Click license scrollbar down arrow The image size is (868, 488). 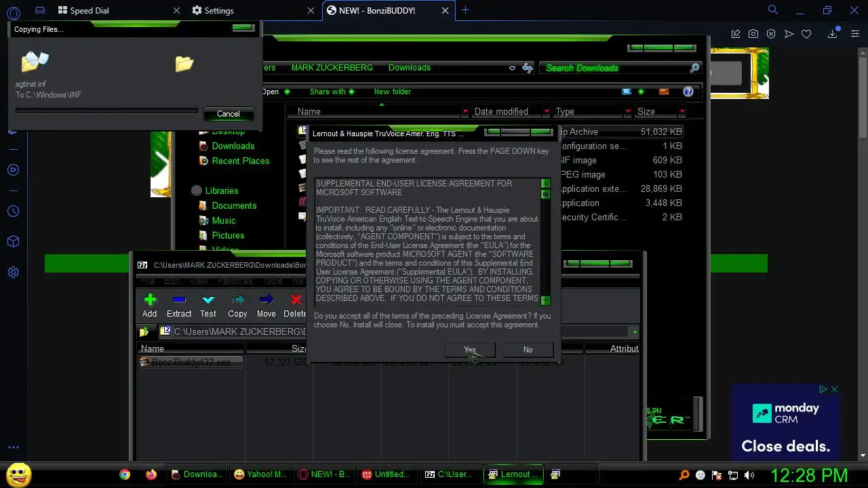click(545, 300)
